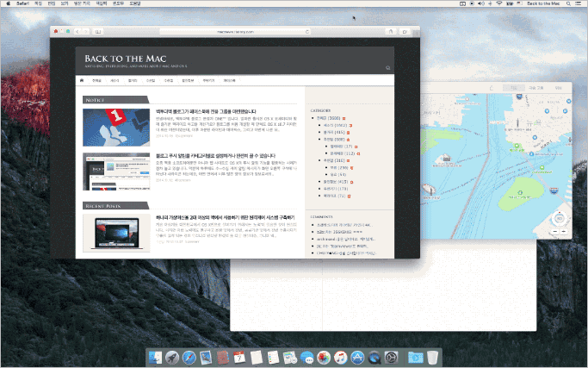Open the Apple menu
This screenshot has width=588, height=368.
pyautogui.click(x=9, y=3)
